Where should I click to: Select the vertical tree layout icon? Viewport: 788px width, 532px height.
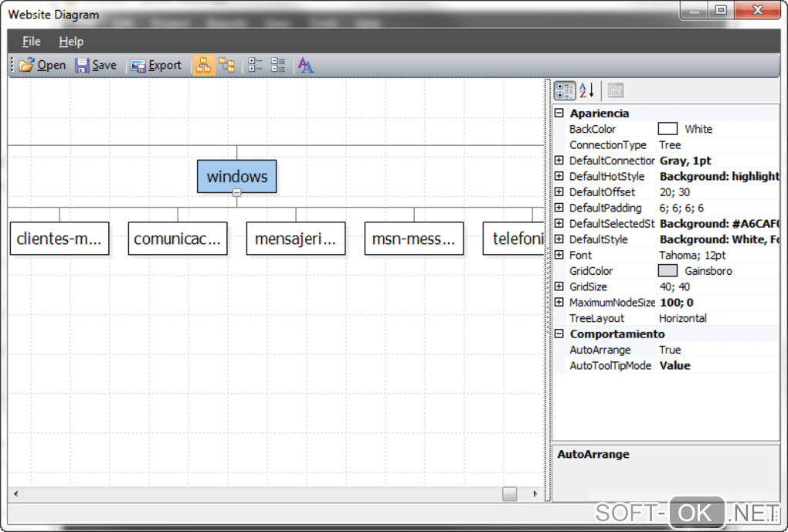click(x=226, y=66)
